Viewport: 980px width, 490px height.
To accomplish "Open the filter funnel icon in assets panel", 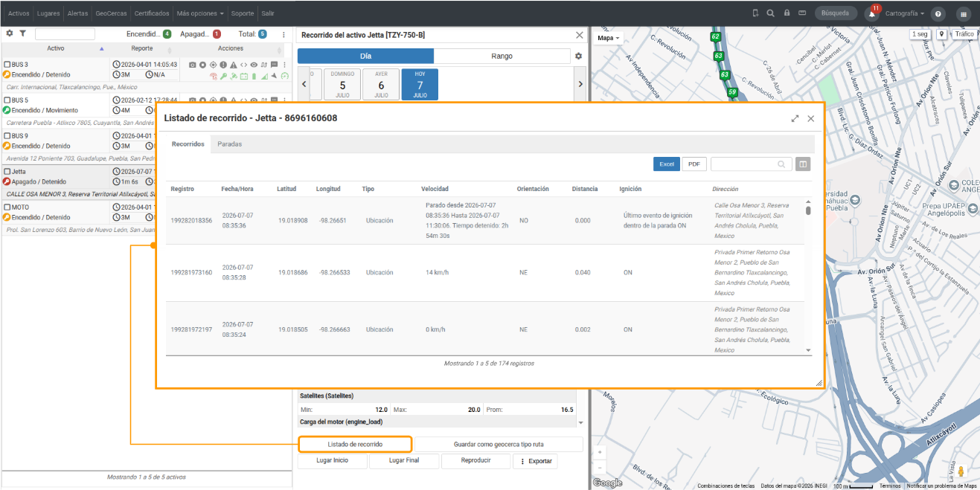I will point(23,33).
